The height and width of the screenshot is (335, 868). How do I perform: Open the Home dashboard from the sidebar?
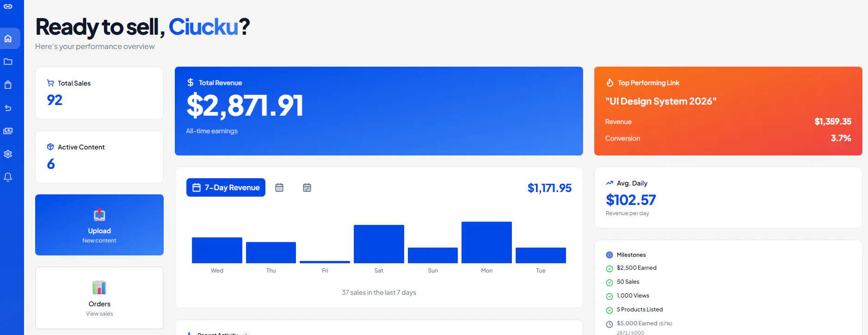coord(8,38)
